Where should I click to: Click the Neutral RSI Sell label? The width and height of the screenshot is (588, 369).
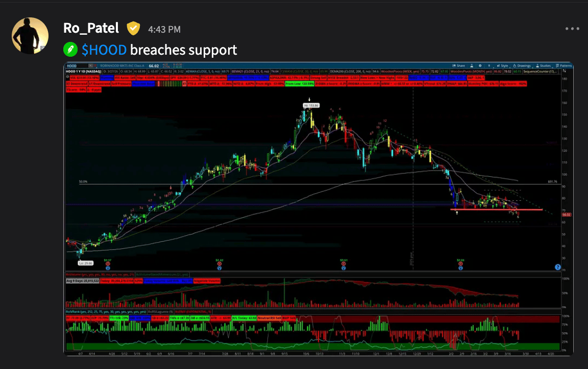click(269, 318)
